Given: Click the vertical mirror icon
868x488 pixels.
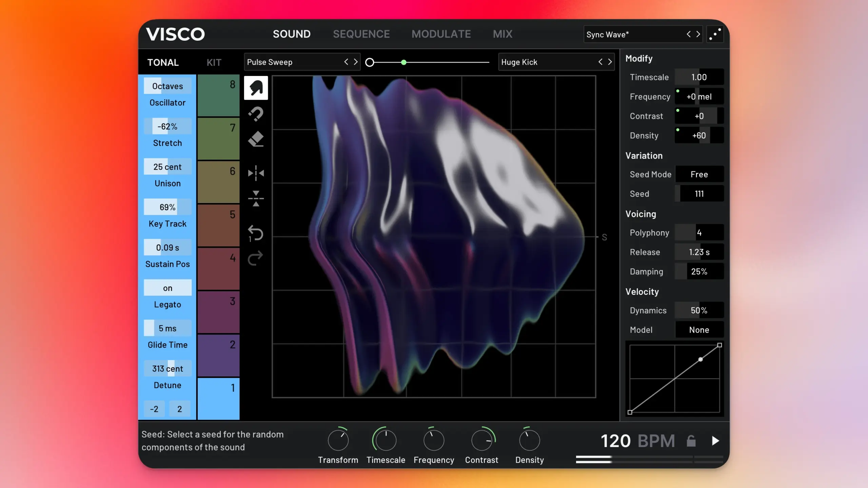Looking at the screenshot, I should 256,199.
